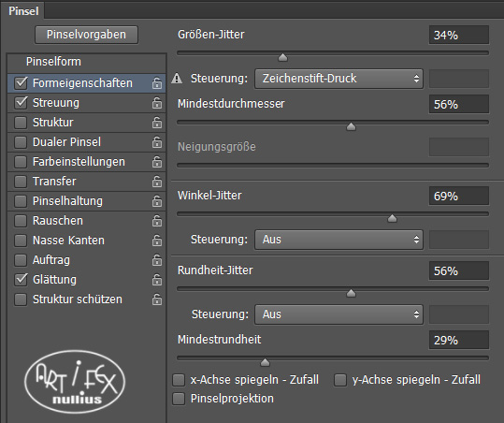Viewport: 504px width, 423px height.
Task: Click lock icon beside Farbeinstellungen
Action: pyautogui.click(x=157, y=162)
